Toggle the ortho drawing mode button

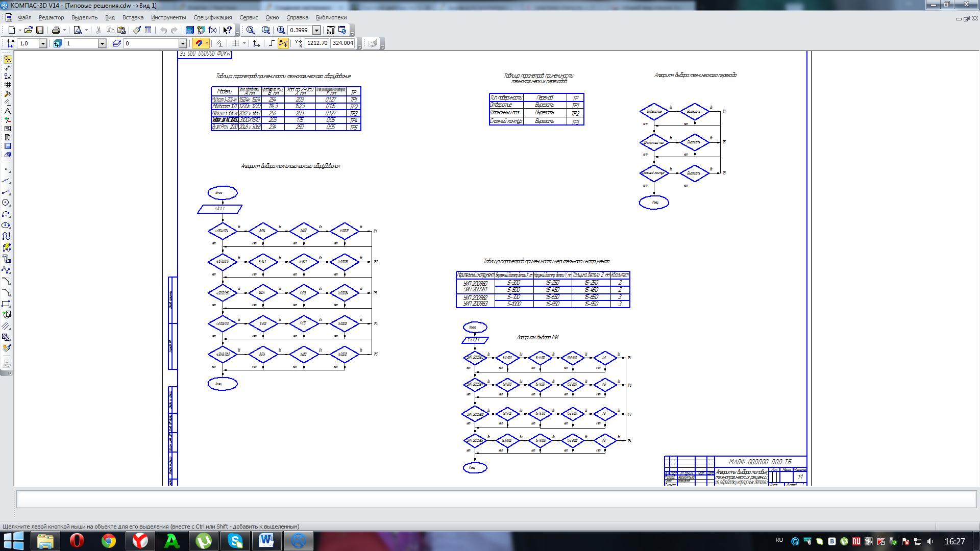pos(272,43)
